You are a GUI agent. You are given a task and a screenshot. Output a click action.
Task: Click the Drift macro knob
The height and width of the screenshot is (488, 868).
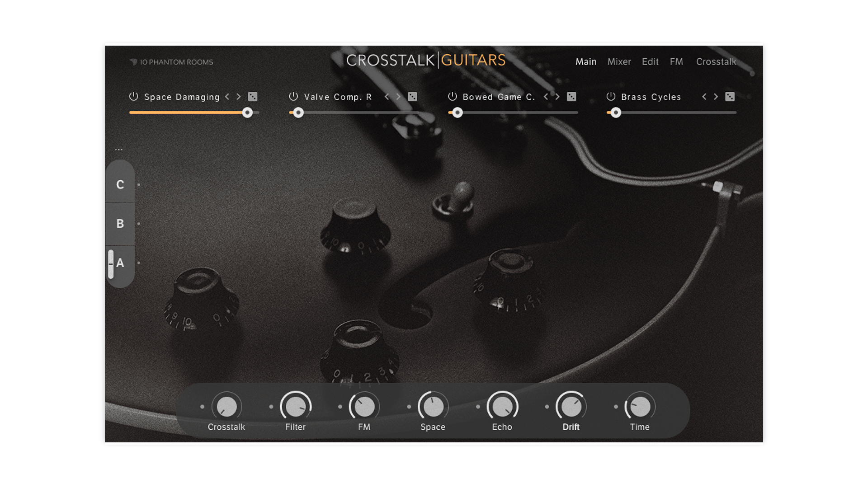pos(571,406)
